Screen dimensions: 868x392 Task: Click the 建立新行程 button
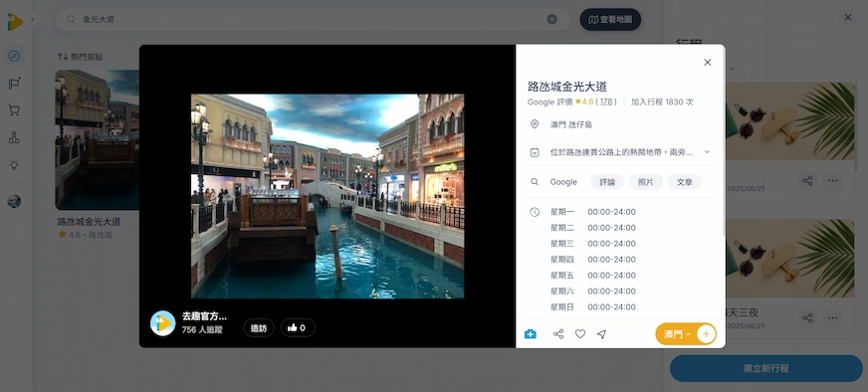click(766, 368)
